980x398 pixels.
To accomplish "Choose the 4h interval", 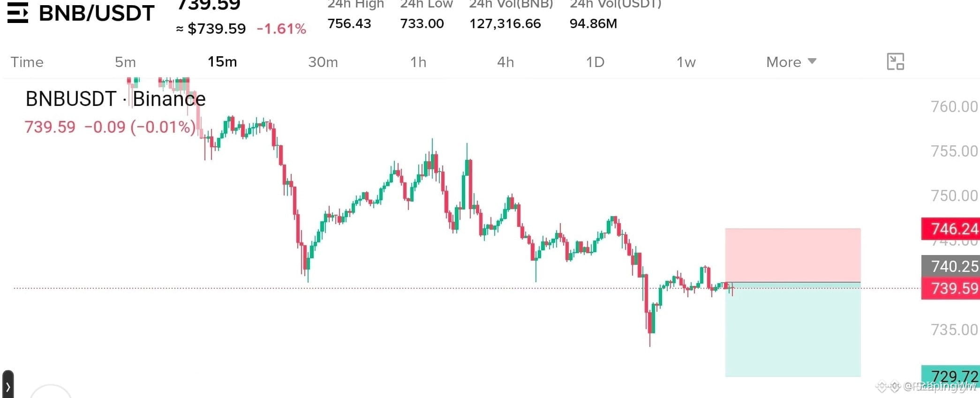I will tap(505, 62).
